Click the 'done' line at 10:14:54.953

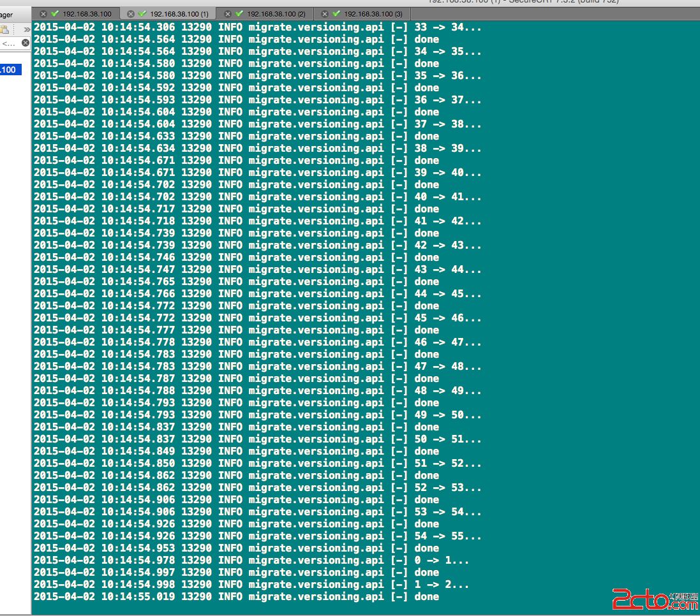(237, 548)
